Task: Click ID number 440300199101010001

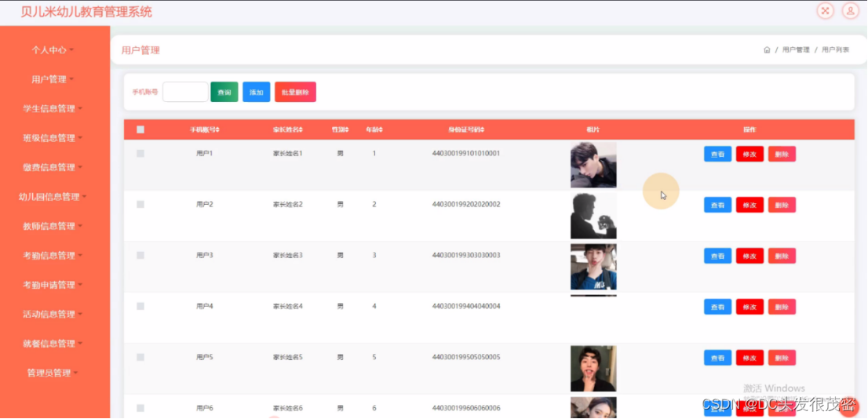Action: [466, 153]
